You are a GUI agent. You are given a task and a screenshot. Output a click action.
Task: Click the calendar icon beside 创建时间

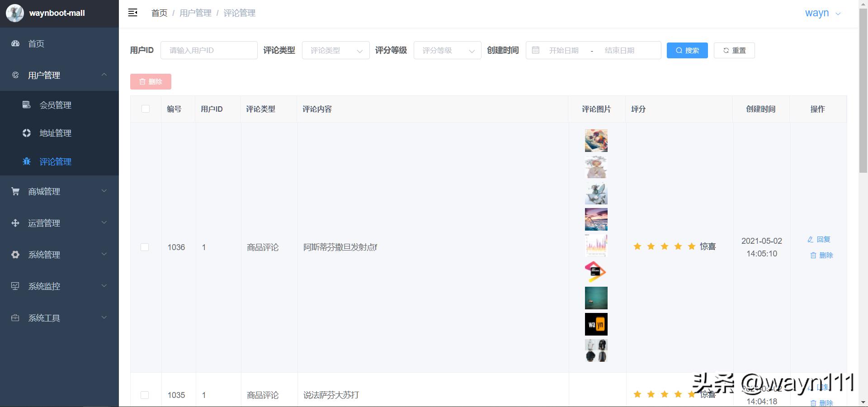pos(536,50)
